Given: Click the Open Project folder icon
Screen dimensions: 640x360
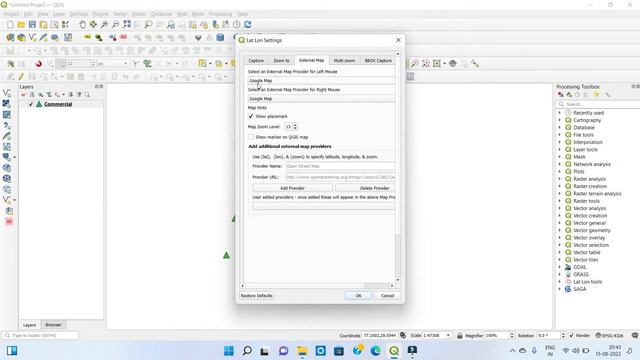Looking at the screenshot, I should 21,25.
